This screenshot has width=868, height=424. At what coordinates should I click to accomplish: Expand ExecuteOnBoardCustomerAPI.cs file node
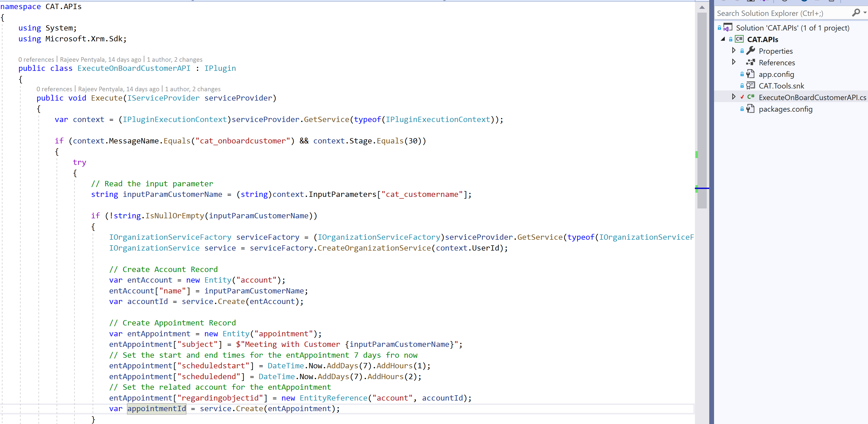734,97
